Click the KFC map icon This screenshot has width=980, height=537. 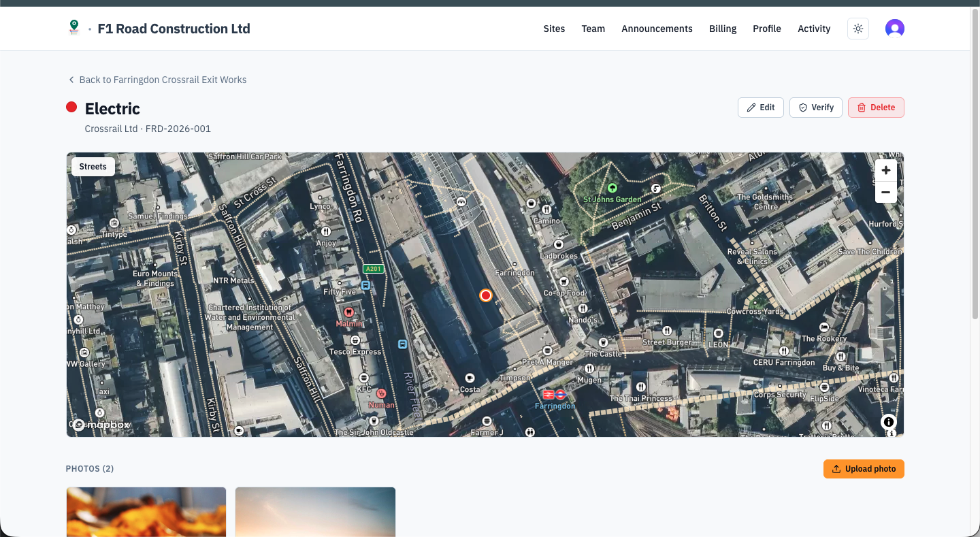(363, 378)
